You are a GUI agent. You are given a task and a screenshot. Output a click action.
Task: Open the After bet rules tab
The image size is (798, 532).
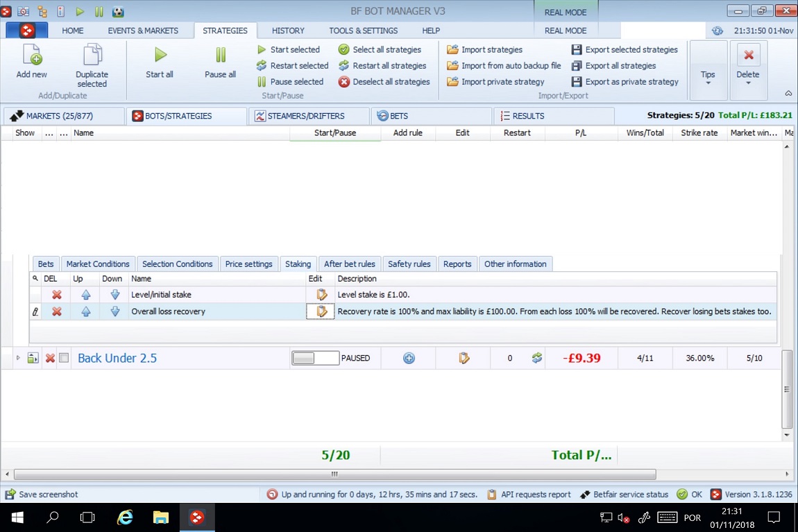pyautogui.click(x=350, y=264)
